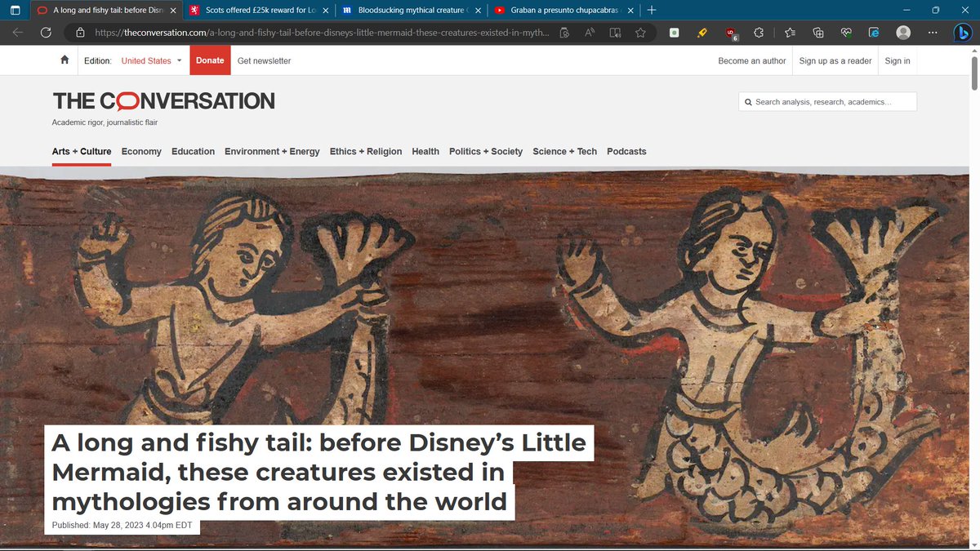Open the Bing Copilot sidebar icon
The width and height of the screenshot is (980, 551).
click(963, 33)
